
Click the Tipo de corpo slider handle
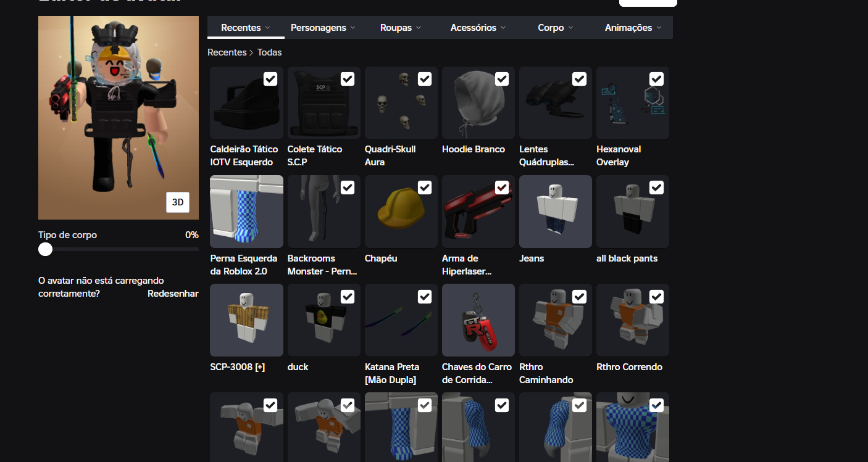click(45, 249)
